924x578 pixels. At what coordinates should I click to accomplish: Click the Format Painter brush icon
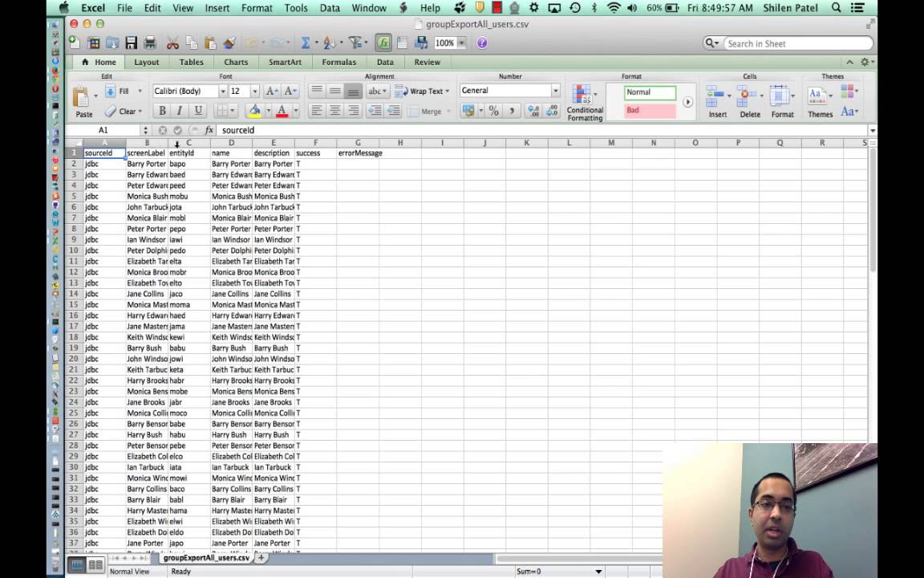(x=229, y=43)
